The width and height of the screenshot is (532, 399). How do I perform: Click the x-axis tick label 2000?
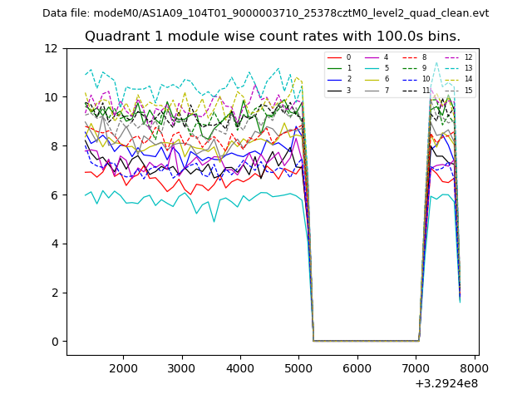point(123,369)
